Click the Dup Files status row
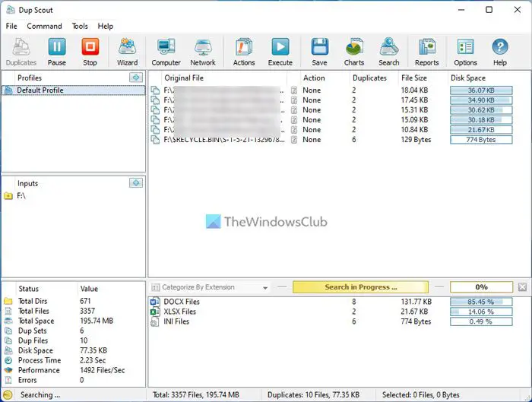Viewport: 532px width, 402px height. (x=74, y=340)
